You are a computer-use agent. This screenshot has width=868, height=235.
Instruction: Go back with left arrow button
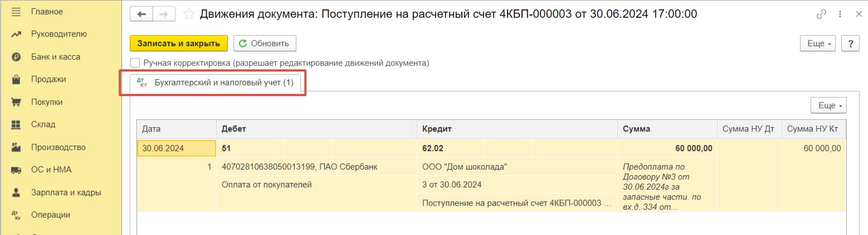[x=141, y=15]
